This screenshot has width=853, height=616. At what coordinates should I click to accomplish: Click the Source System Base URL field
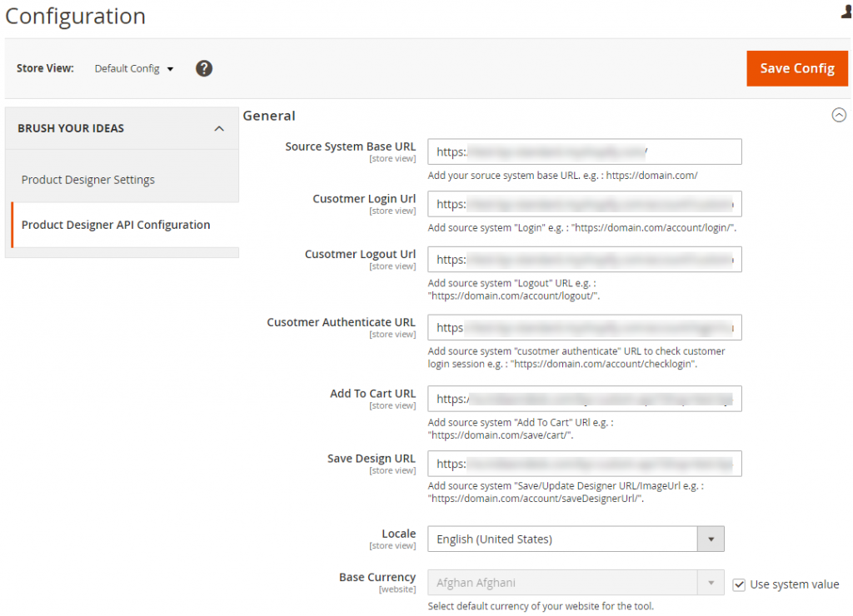pyautogui.click(x=583, y=152)
